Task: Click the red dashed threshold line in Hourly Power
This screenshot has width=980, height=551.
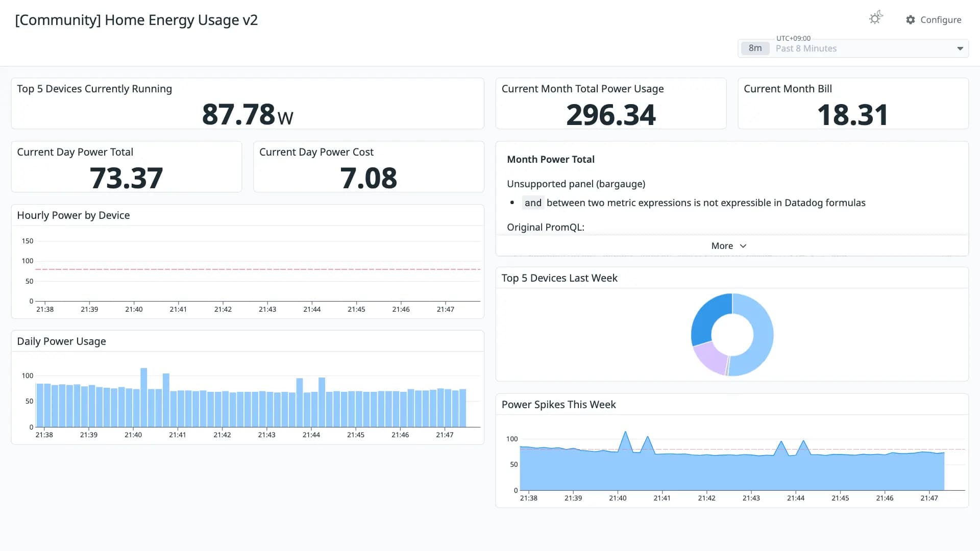Action: (x=258, y=269)
